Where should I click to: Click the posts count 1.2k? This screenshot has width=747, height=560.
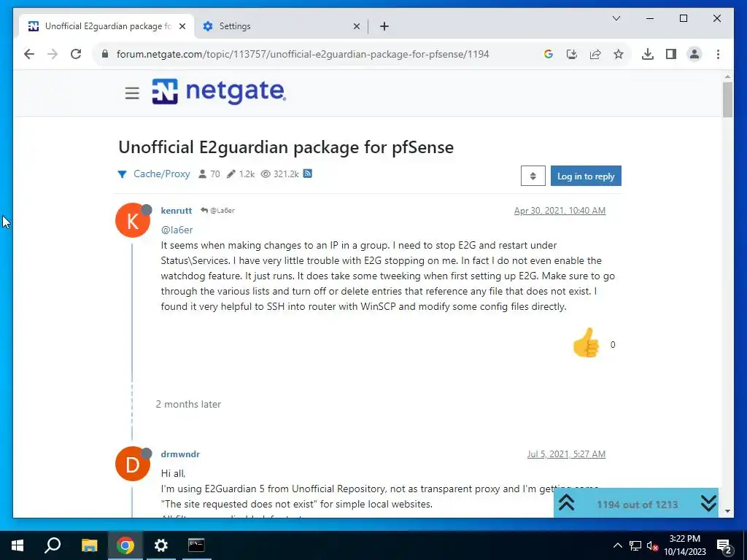click(247, 174)
